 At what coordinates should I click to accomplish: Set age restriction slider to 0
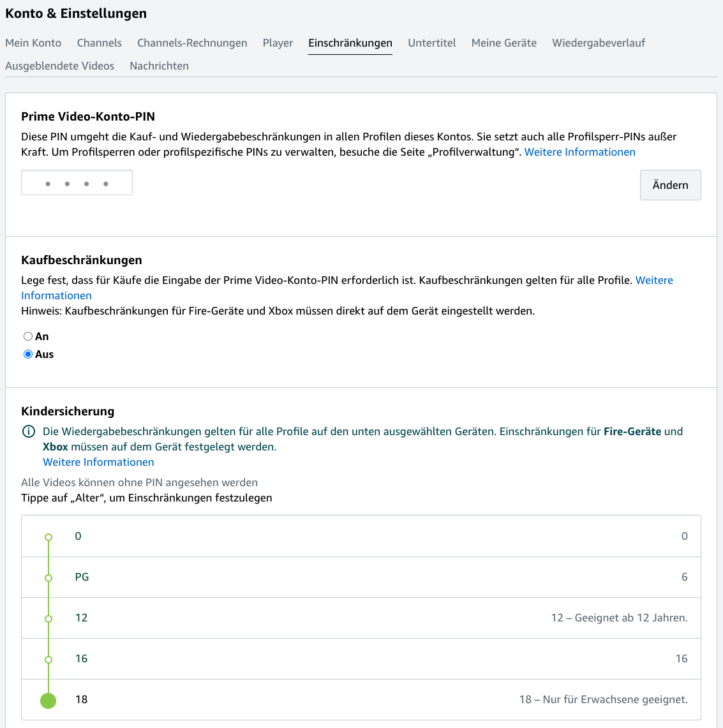click(48, 537)
